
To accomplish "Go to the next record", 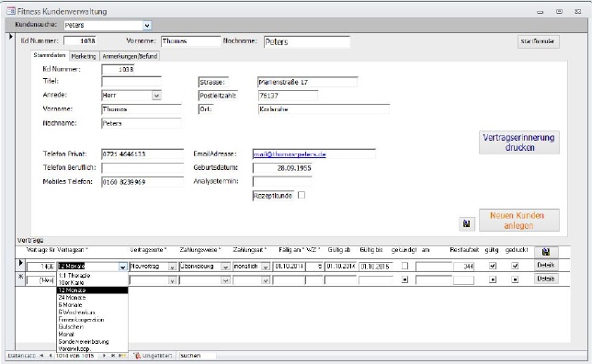I will pyautogui.click(x=104, y=356).
